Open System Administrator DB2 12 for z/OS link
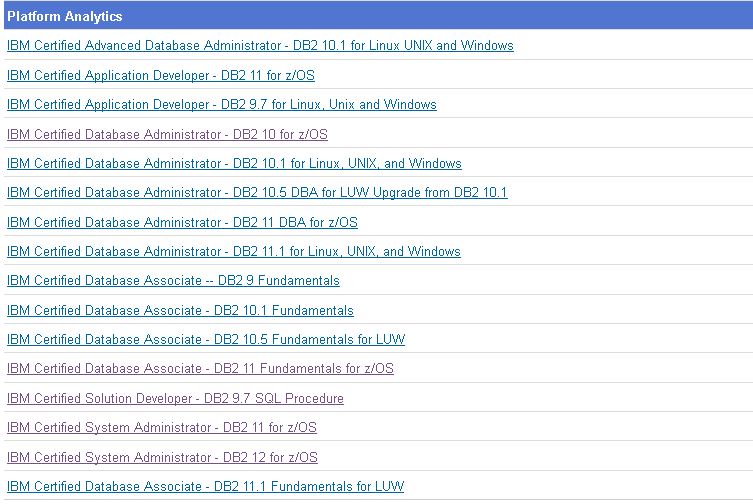Image resolution: width=753 pixels, height=504 pixels. click(162, 457)
